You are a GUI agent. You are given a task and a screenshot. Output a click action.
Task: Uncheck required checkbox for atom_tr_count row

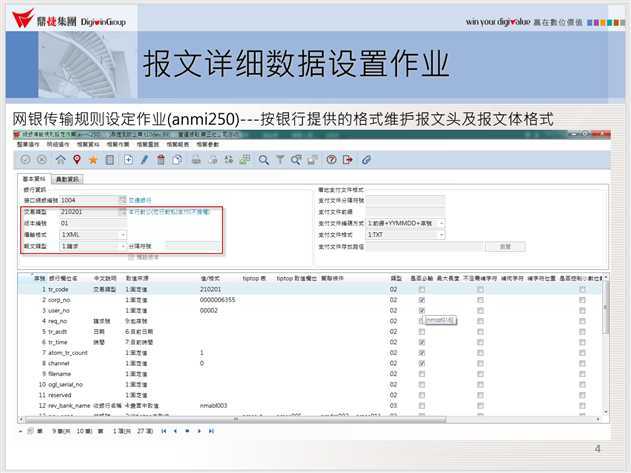click(x=422, y=353)
